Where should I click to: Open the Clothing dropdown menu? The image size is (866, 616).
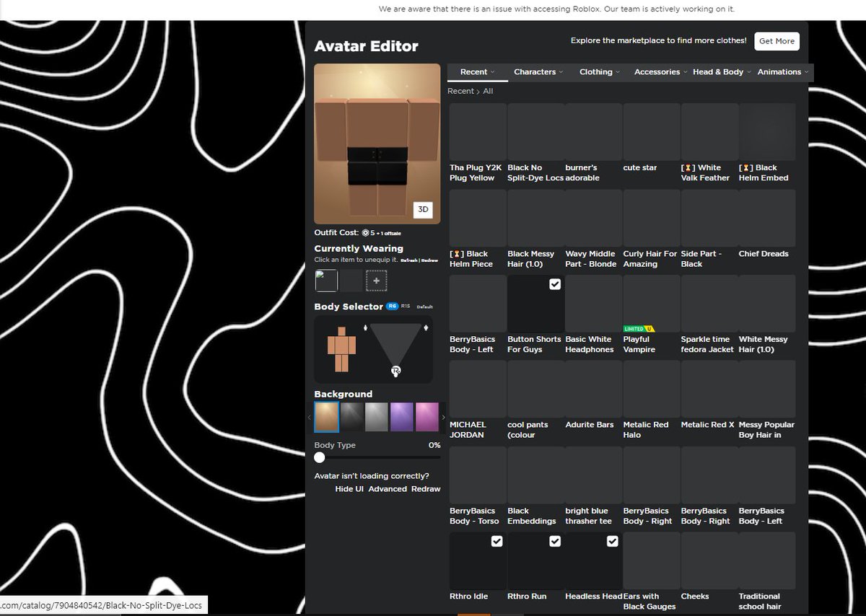pos(600,72)
